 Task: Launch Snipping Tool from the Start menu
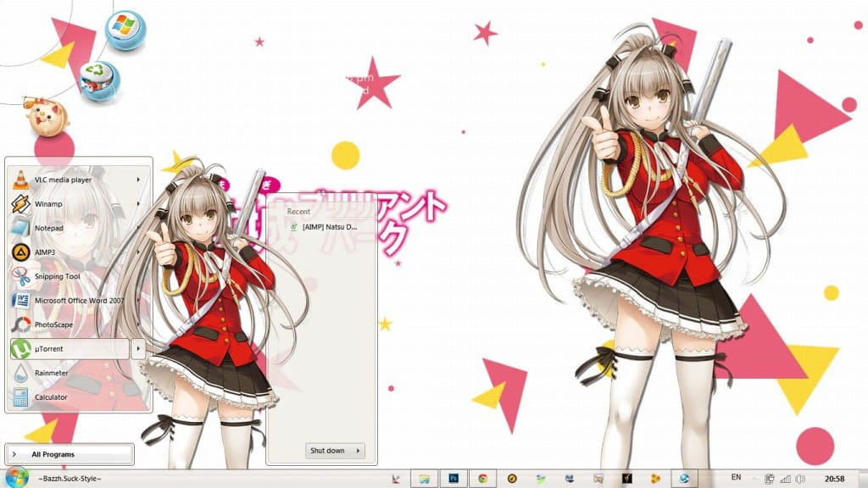click(61, 275)
